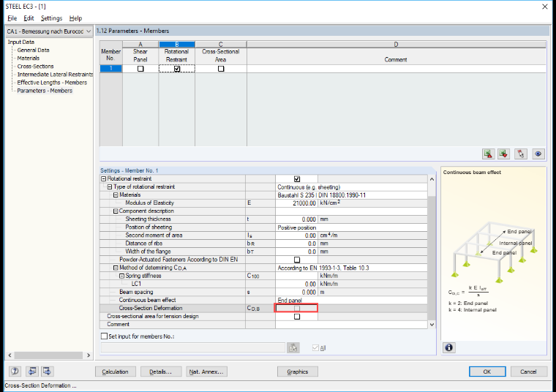Open the File menu
The height and width of the screenshot is (392, 556).
12,18
